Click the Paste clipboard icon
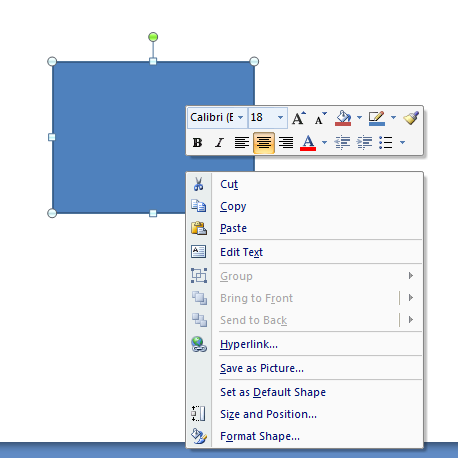 (x=199, y=228)
